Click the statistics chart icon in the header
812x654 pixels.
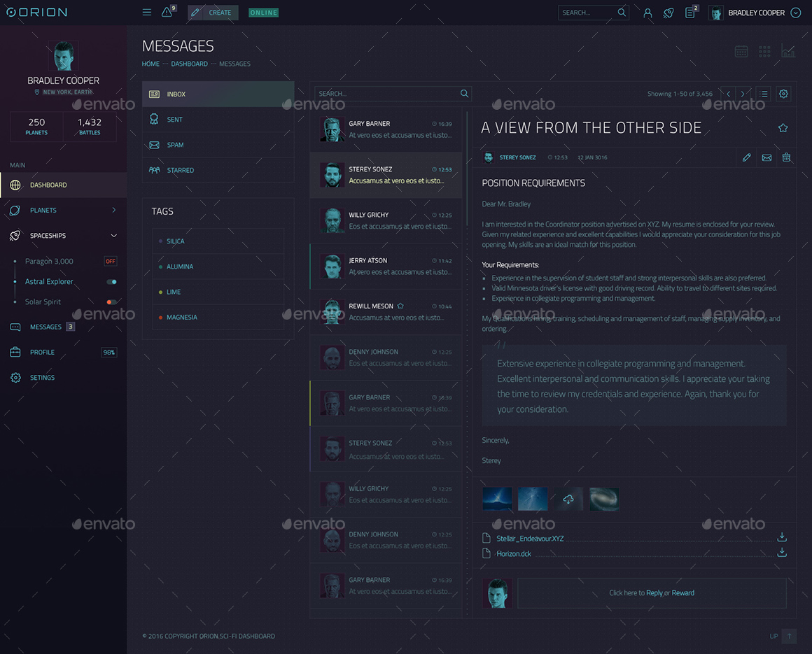click(788, 51)
